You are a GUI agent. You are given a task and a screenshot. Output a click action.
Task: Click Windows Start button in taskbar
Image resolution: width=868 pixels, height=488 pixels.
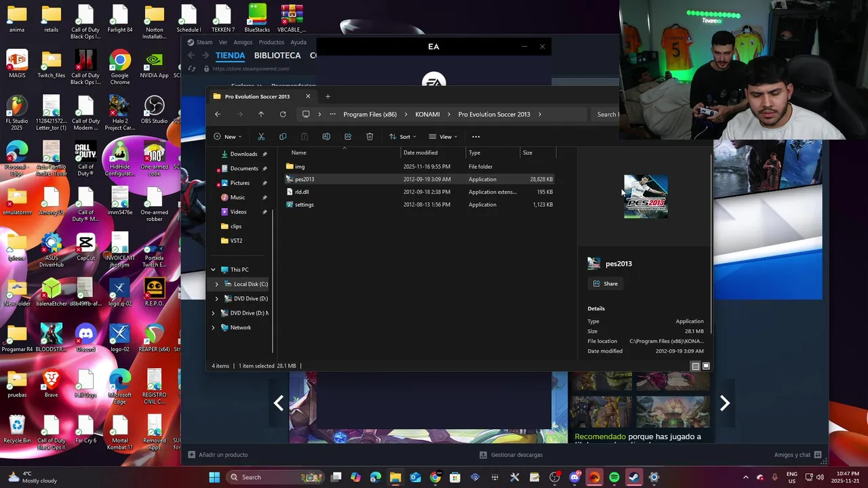tap(214, 477)
